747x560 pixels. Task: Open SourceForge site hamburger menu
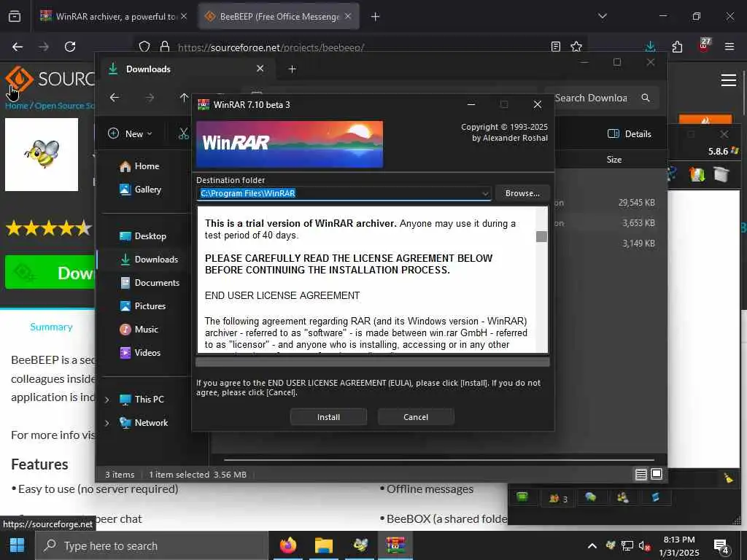pyautogui.click(x=729, y=80)
